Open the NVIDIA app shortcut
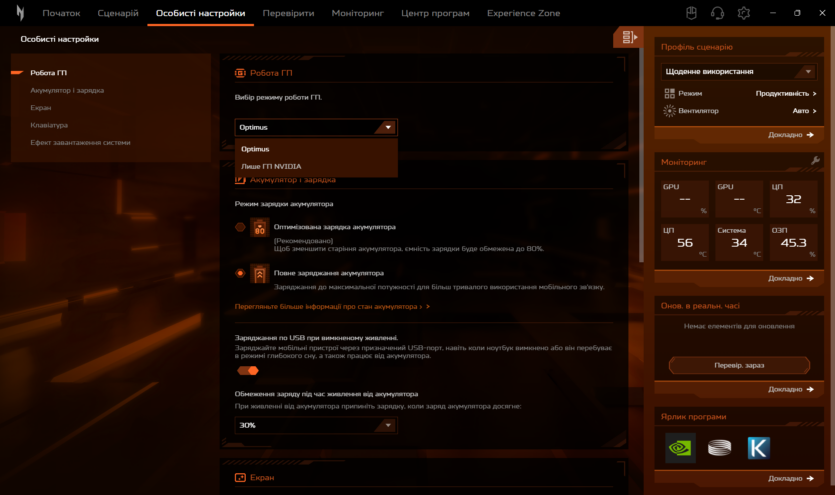Image resolution: width=835 pixels, height=495 pixels. (680, 448)
